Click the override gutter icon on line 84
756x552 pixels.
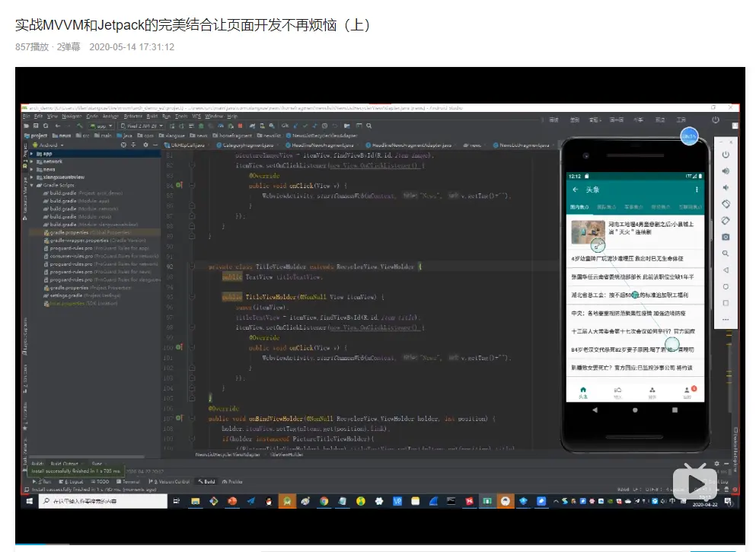point(180,186)
